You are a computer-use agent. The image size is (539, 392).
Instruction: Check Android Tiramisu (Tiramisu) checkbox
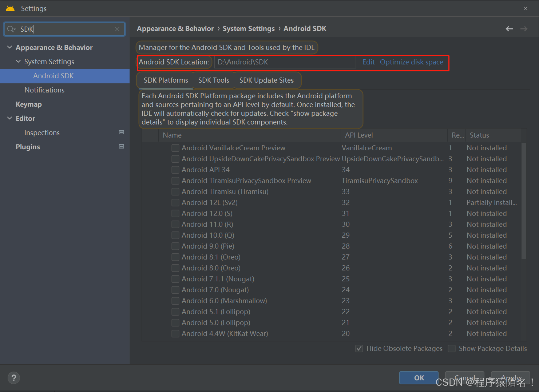175,191
